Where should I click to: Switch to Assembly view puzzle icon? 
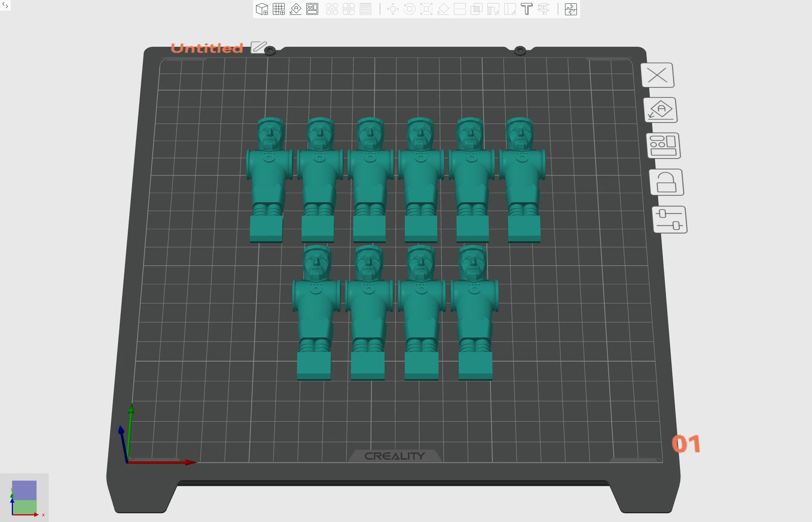point(571,9)
